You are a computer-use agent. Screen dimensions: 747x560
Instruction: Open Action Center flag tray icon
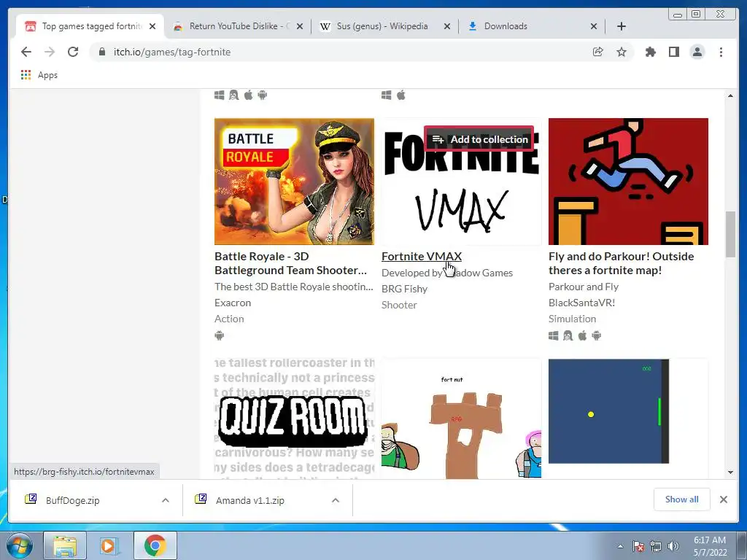638,547
